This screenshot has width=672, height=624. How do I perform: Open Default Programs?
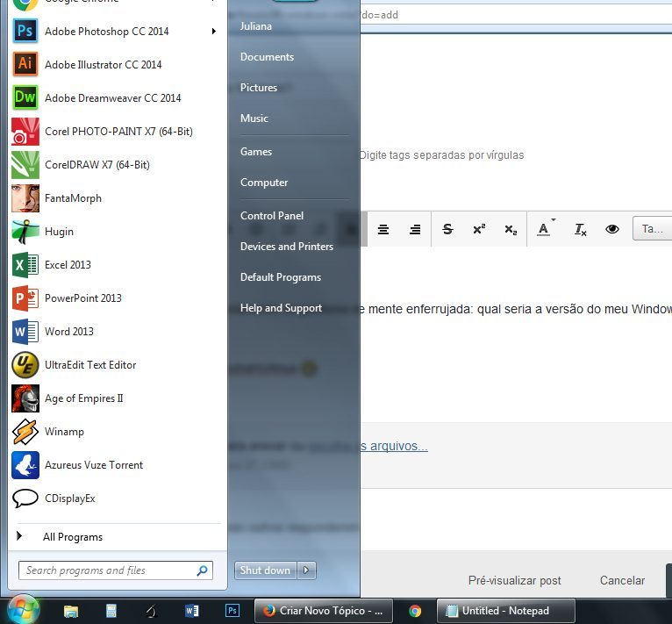281,277
